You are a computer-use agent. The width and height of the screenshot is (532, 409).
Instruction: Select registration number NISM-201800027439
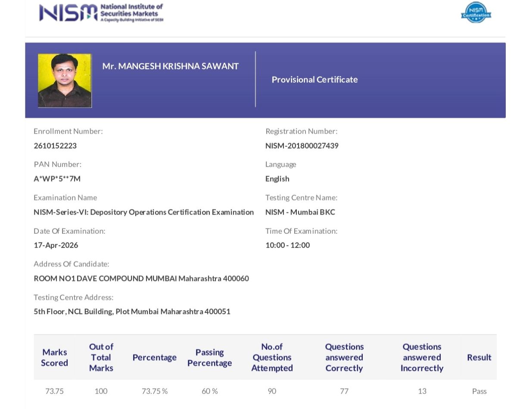(x=302, y=146)
